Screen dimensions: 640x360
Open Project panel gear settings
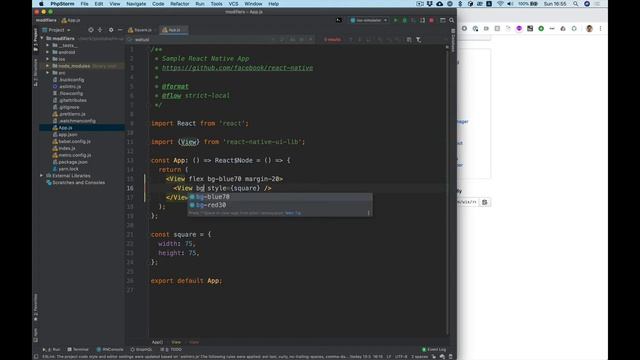tap(111, 30)
